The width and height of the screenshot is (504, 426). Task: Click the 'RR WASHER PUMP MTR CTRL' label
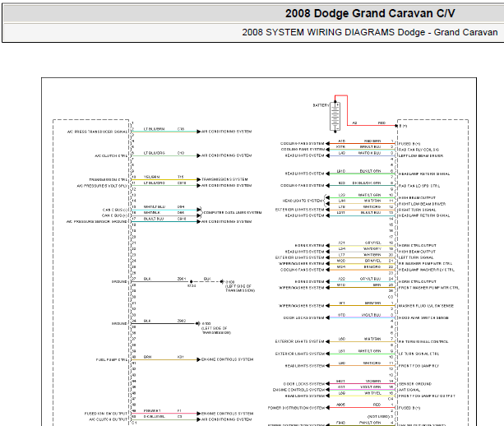pos(425,264)
